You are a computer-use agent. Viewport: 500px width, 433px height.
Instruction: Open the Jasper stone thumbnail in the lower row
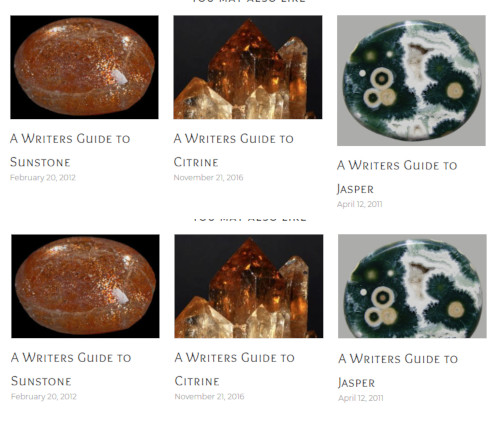click(412, 286)
